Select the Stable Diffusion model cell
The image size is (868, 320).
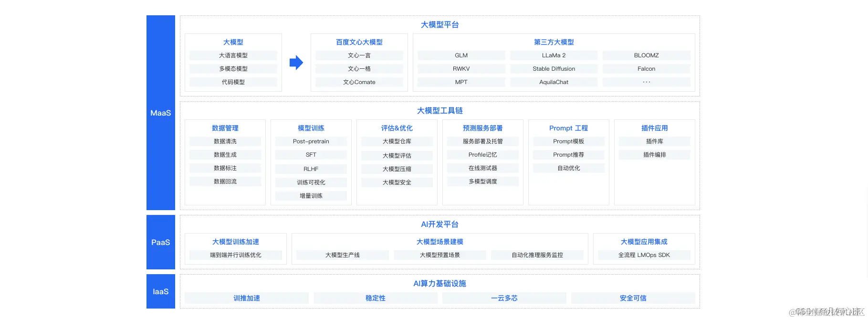pyautogui.click(x=554, y=69)
